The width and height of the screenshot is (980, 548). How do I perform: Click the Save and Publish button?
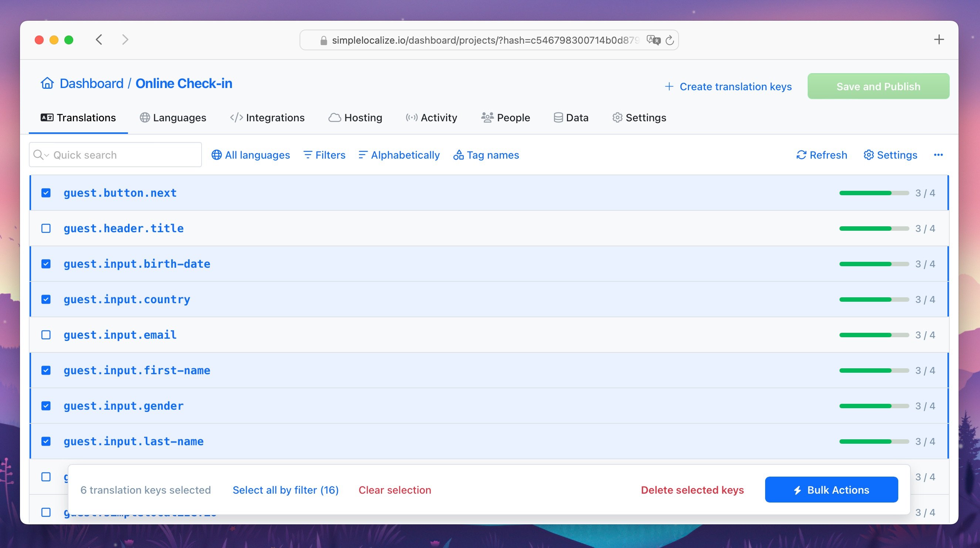[x=878, y=86]
